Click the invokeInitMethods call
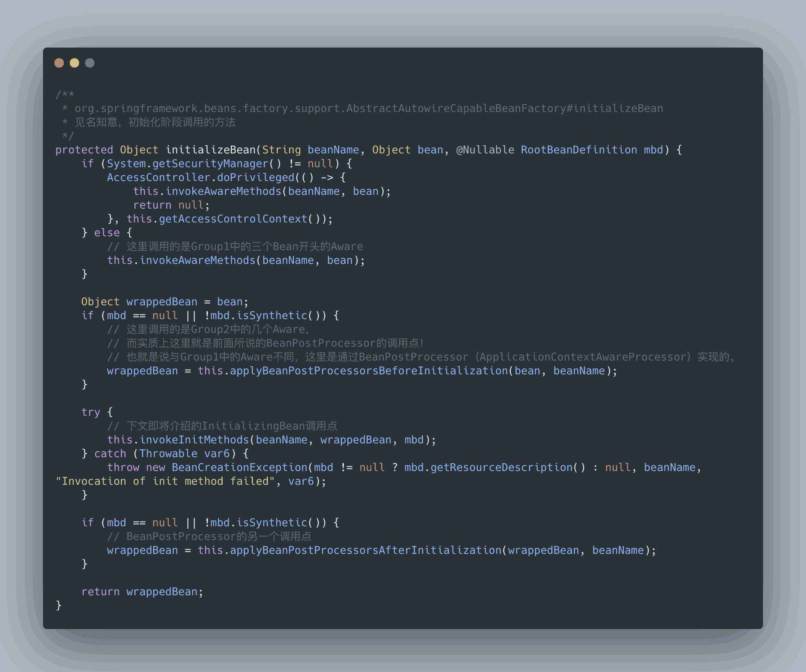The height and width of the screenshot is (672, 806). (x=194, y=440)
